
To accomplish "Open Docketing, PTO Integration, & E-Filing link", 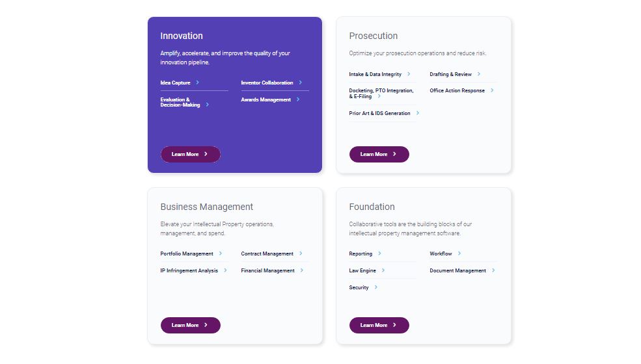I will [381, 94].
